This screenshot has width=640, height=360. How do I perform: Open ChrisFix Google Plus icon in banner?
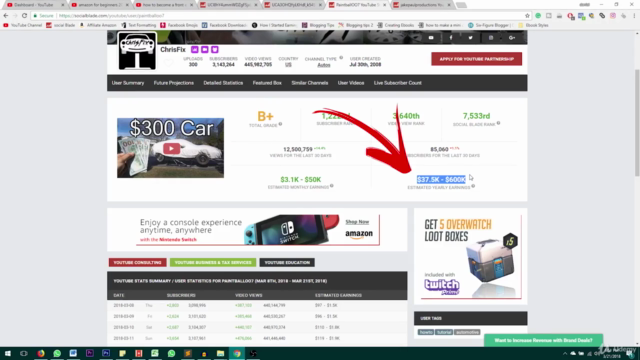(x=512, y=38)
